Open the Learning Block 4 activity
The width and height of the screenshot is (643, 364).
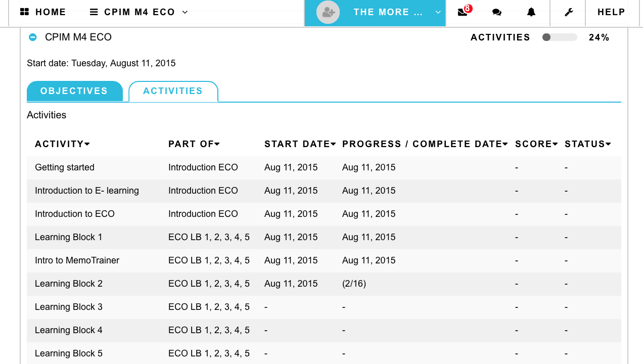[69, 330]
